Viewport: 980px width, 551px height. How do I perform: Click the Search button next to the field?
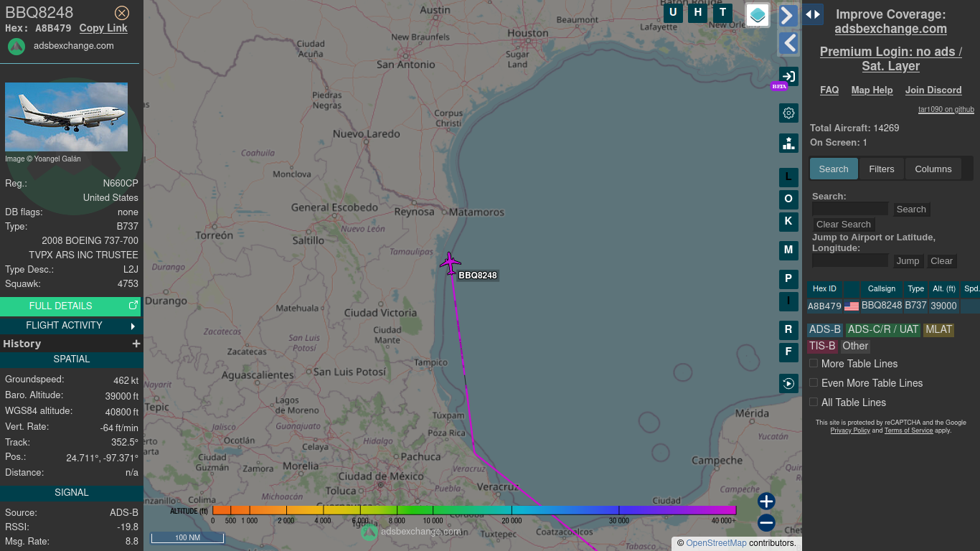click(911, 209)
